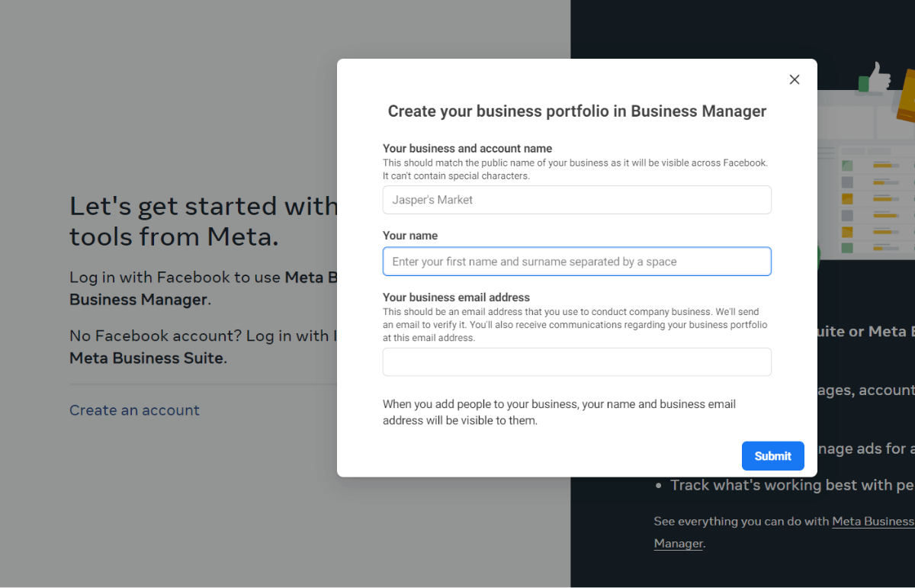
Task: Close the business portfolio dialog
Action: [795, 79]
